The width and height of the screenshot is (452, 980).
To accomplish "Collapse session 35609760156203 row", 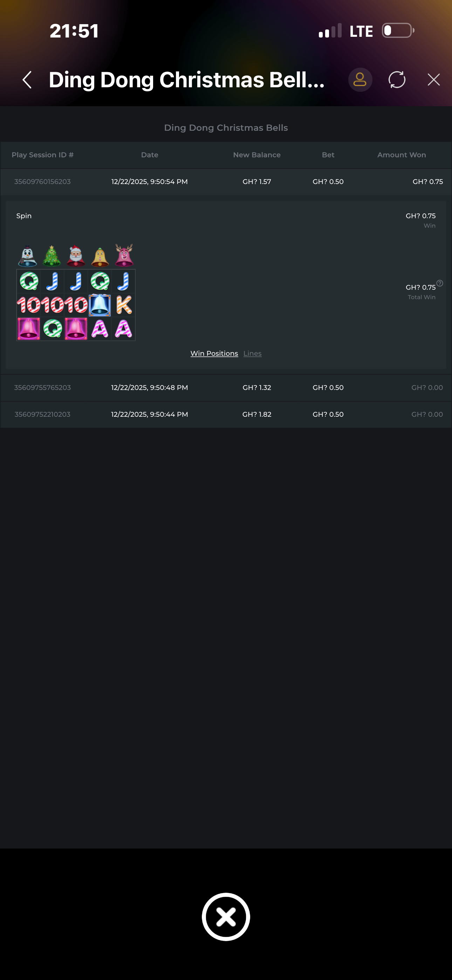I will [226, 182].
